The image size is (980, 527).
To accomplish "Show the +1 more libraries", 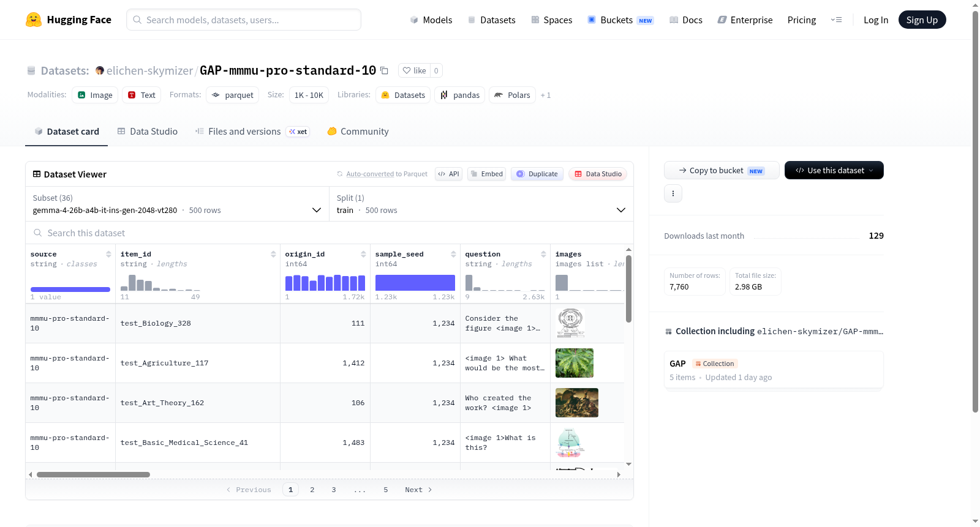I will click(546, 95).
